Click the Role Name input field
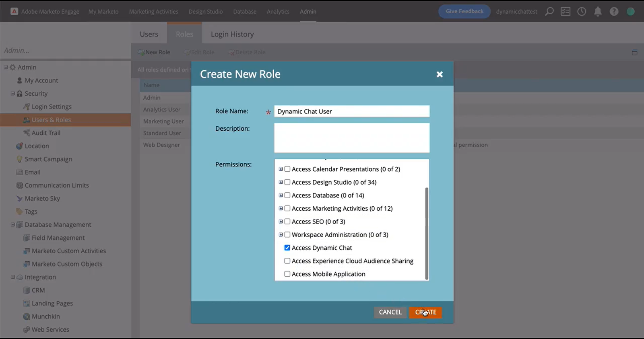Screen dimensions: 644x339 [x=352, y=111]
